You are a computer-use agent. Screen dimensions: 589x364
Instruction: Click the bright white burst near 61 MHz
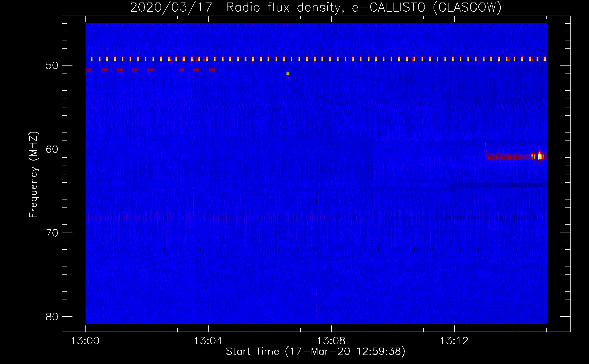539,156
